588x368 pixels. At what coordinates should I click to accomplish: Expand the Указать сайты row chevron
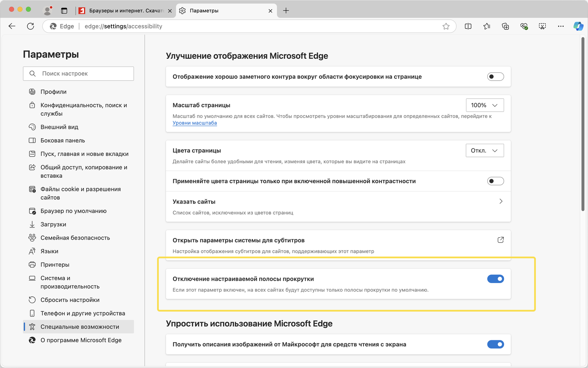(x=501, y=202)
